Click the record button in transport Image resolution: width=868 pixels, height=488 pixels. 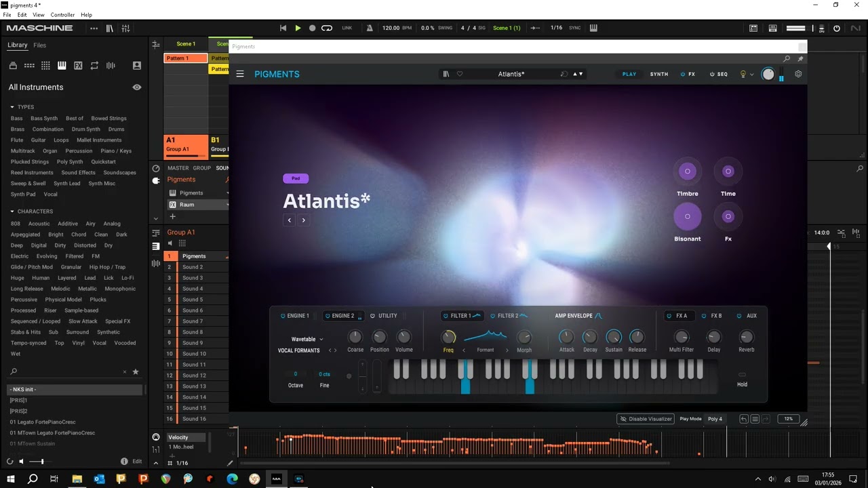312,28
